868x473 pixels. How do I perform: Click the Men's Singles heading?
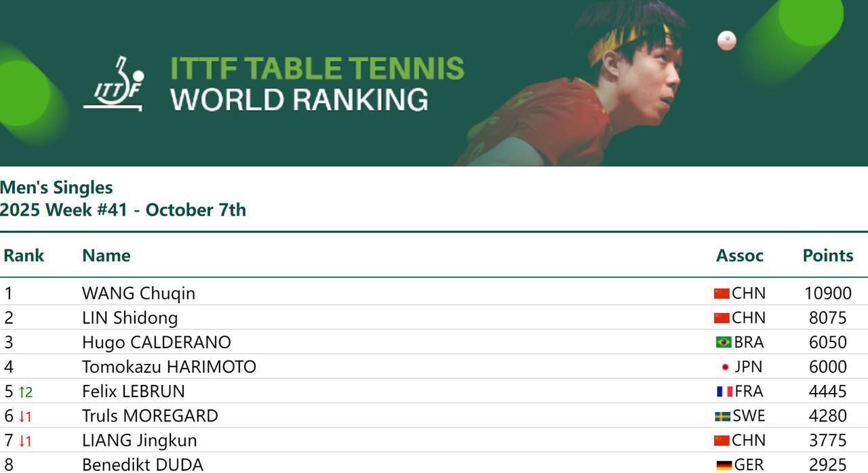pos(56,188)
